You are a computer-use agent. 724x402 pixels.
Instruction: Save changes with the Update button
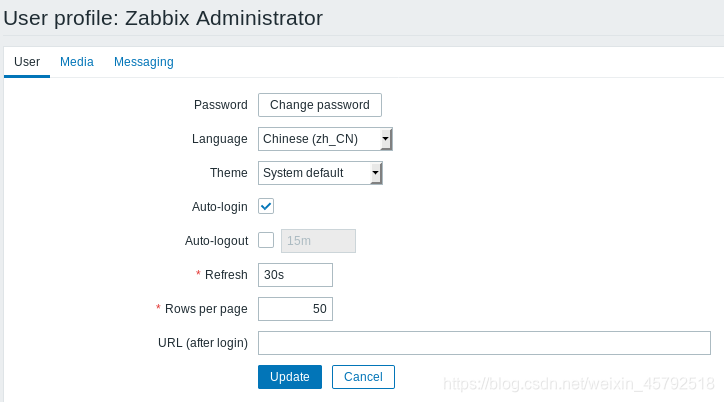[x=290, y=377]
